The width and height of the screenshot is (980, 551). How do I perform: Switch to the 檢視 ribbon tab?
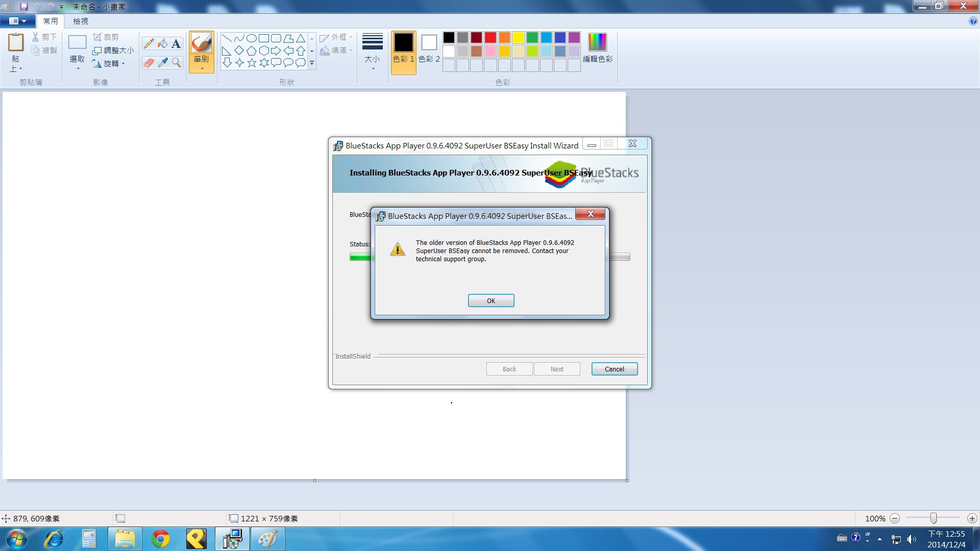[x=81, y=21]
